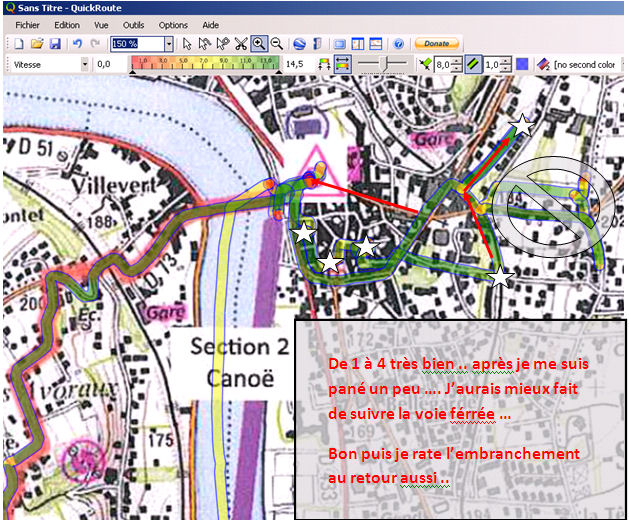629x520 pixels.
Task: Open the Outils menu
Action: pos(133,24)
